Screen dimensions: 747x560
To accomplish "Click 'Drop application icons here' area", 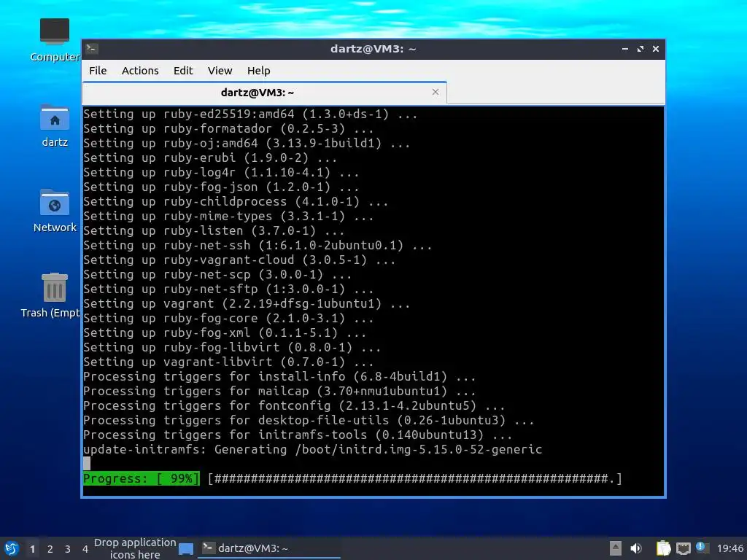I will coord(135,548).
